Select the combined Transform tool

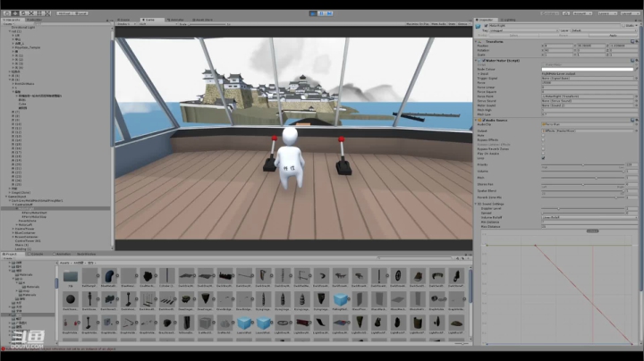click(47, 13)
